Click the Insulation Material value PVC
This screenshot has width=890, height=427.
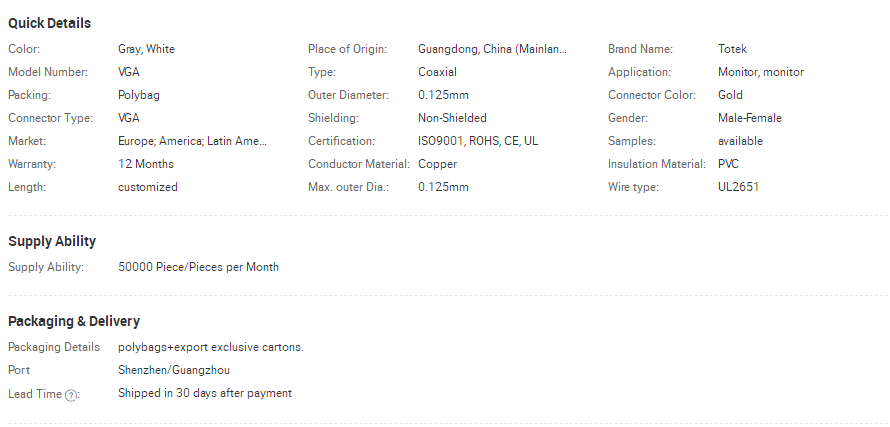coord(728,164)
